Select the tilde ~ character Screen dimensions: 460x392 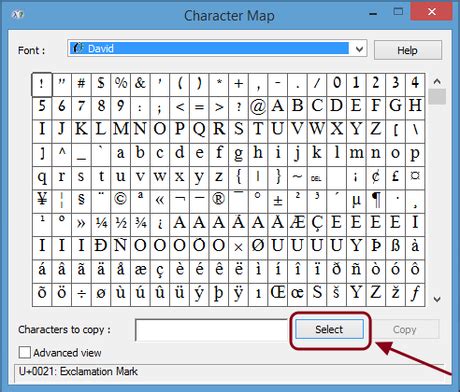pyautogui.click(x=297, y=178)
